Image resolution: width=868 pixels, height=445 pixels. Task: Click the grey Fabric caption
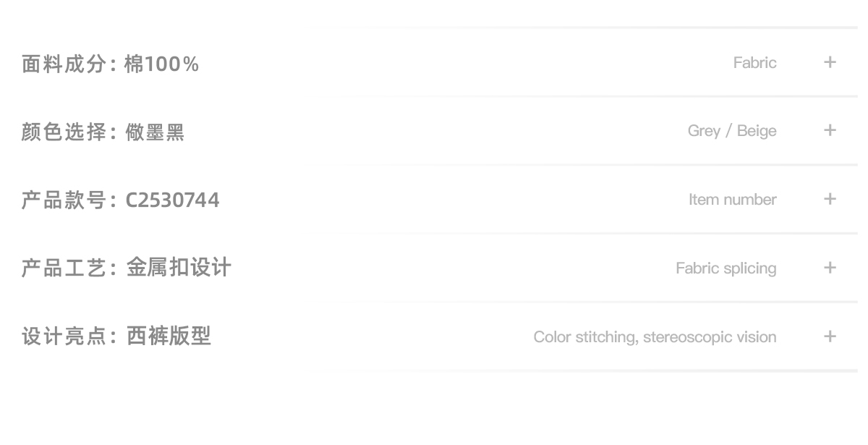[754, 63]
